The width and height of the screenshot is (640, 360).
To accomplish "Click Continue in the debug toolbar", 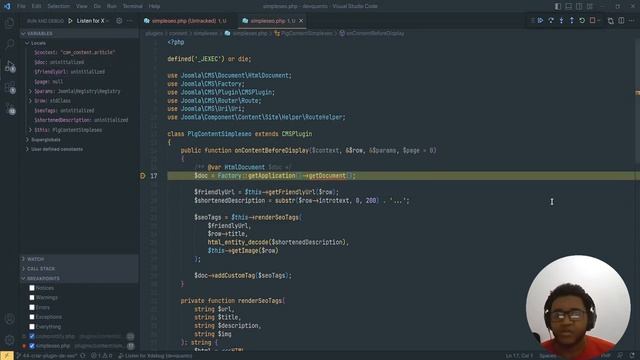I will (540, 20).
